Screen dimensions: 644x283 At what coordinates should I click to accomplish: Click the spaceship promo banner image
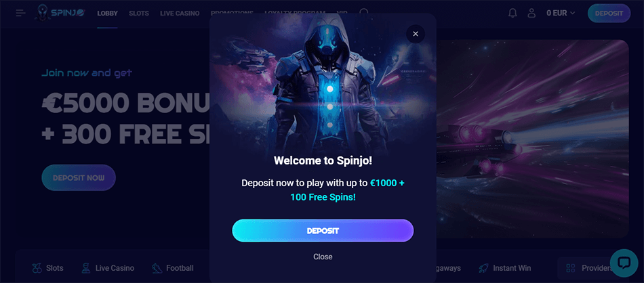(x=532, y=139)
